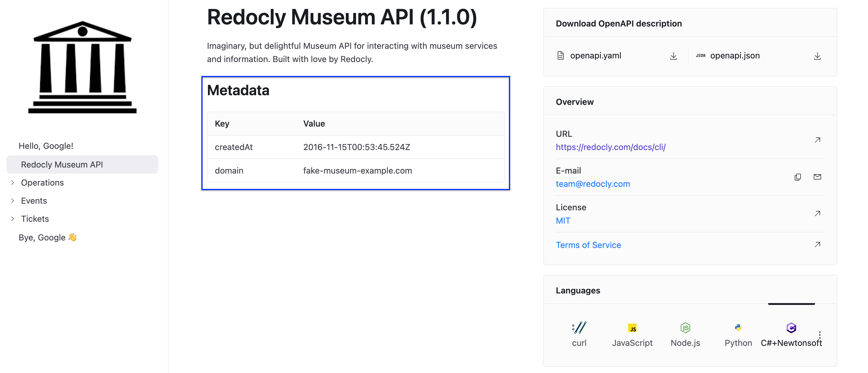Viewport: 868px width, 373px height.
Task: Open URL external link arrow
Action: click(817, 140)
